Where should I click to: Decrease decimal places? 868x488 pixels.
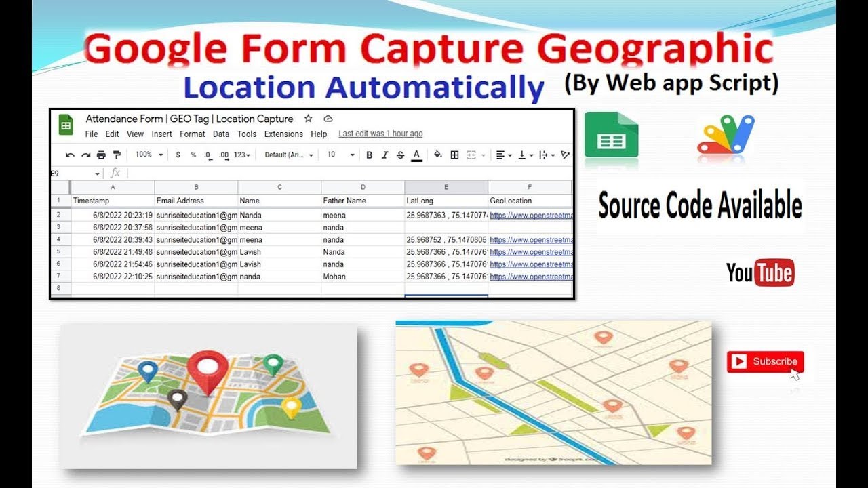(x=208, y=155)
